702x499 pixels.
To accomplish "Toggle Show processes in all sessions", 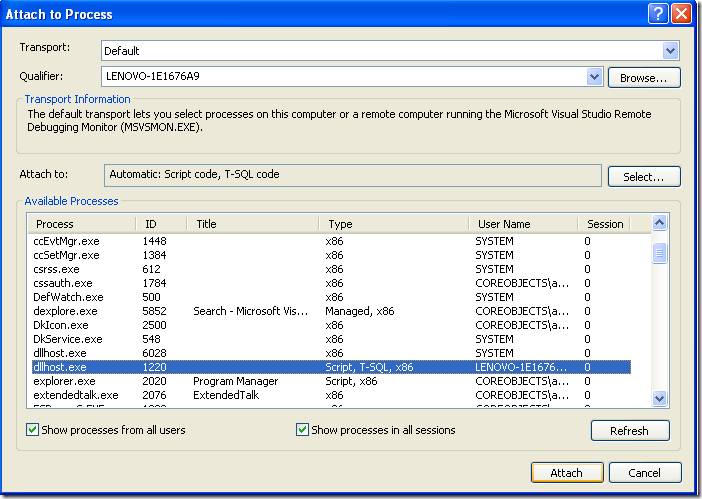I will click(302, 430).
